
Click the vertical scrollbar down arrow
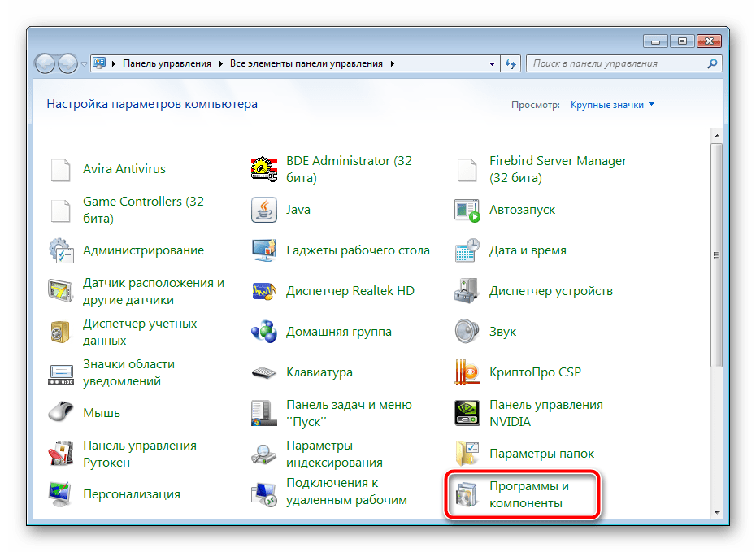717,512
